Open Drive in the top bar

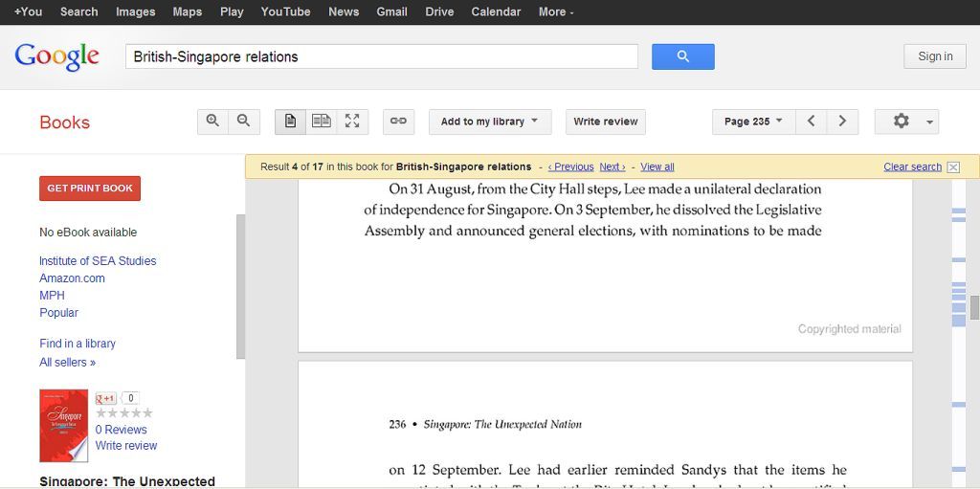pyautogui.click(x=439, y=11)
